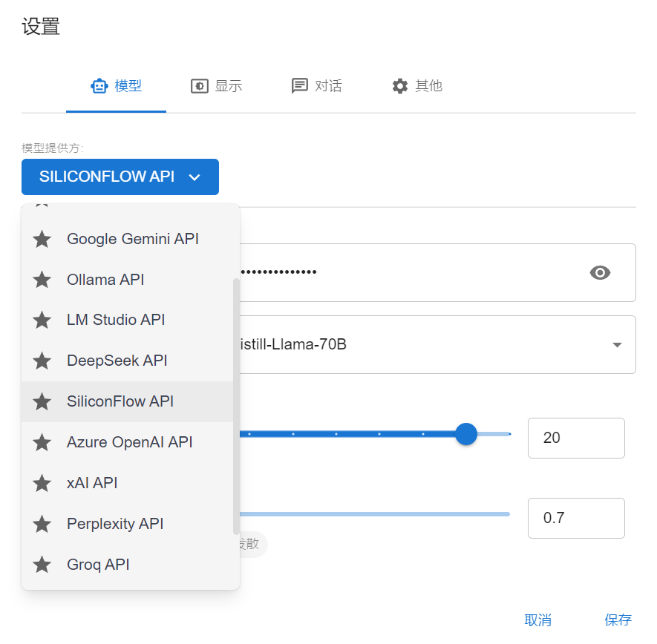Switch to the 其他 tab
The height and width of the screenshot is (644, 657).
click(x=417, y=86)
